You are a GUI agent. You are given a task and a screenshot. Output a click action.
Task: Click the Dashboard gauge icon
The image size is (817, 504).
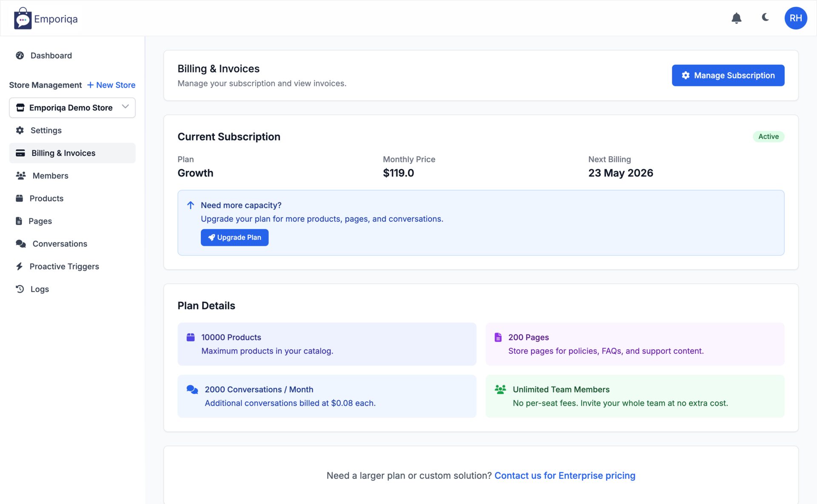[x=20, y=55]
